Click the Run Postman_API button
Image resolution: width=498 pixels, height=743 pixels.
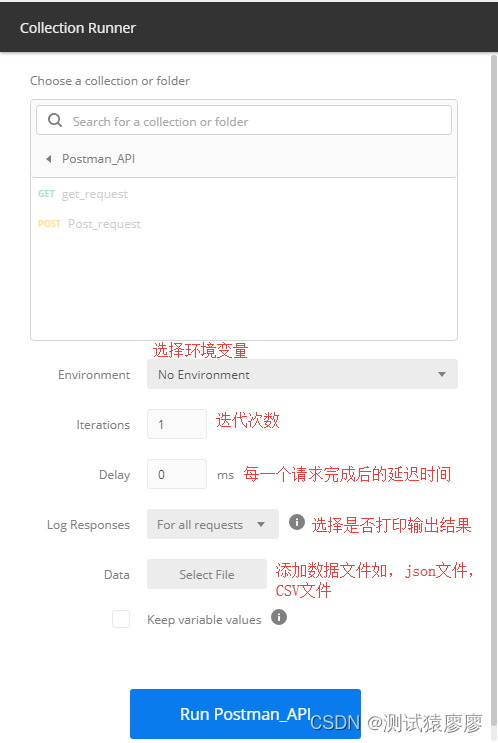(245, 714)
